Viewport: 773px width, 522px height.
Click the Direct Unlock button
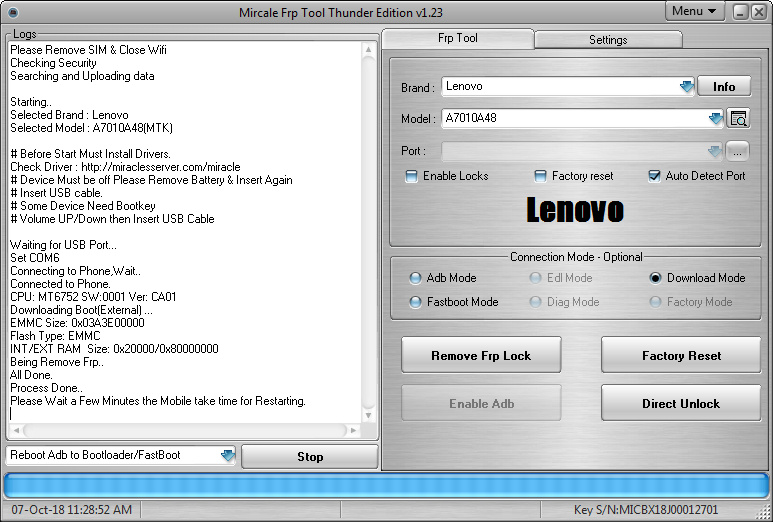(681, 403)
